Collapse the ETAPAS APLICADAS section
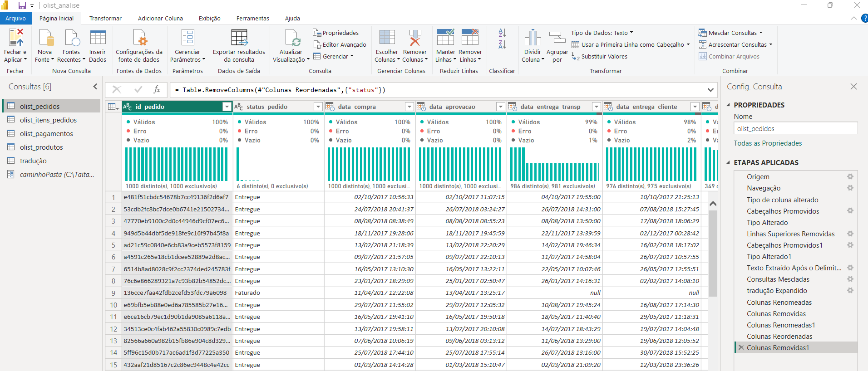This screenshot has width=868, height=371. click(729, 162)
